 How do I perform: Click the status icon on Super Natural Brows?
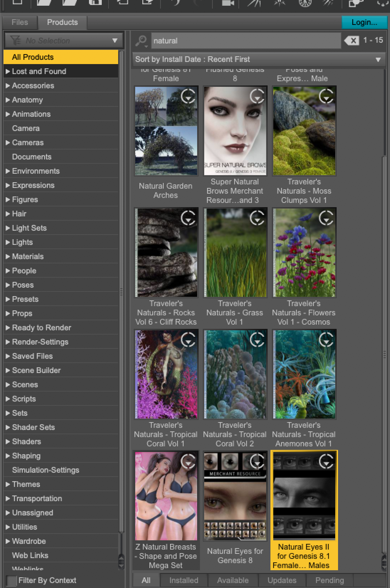pyautogui.click(x=257, y=96)
